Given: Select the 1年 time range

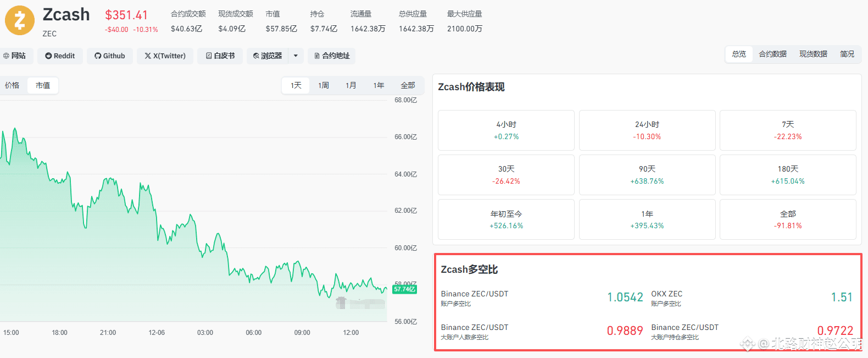Looking at the screenshot, I should click(x=379, y=85).
